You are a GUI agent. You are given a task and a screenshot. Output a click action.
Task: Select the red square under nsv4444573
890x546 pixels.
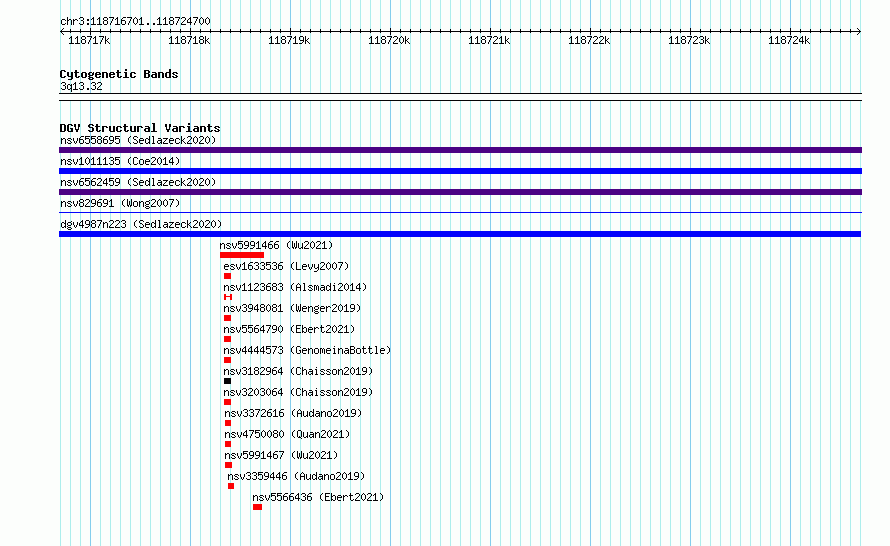(227, 360)
